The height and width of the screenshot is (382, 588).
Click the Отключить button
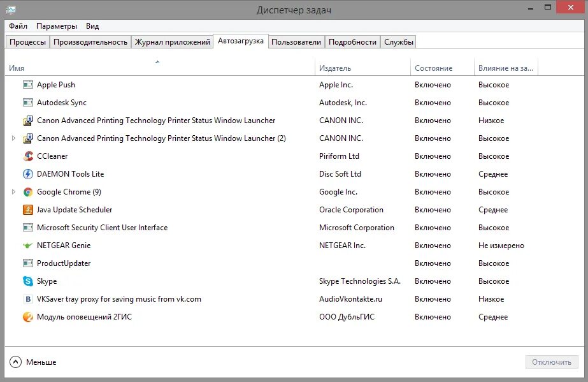[552, 362]
